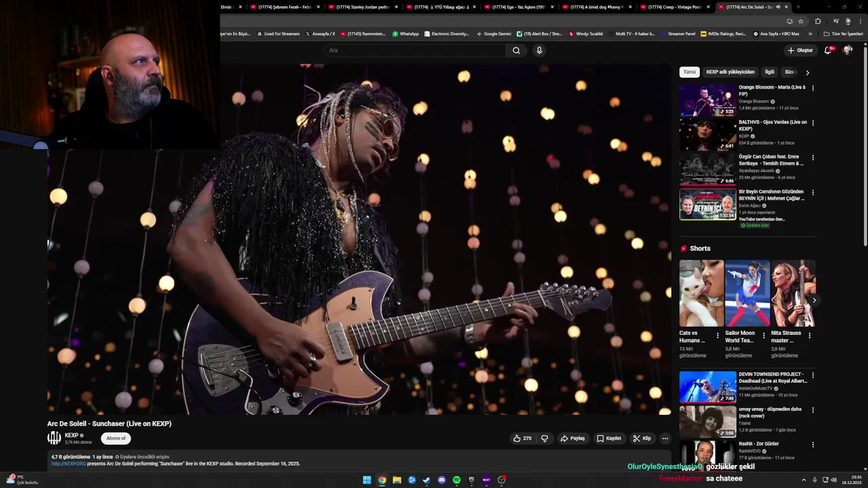Open options for Bir Beyin Cerrahının video
The height and width of the screenshot is (488, 868).
(x=812, y=192)
